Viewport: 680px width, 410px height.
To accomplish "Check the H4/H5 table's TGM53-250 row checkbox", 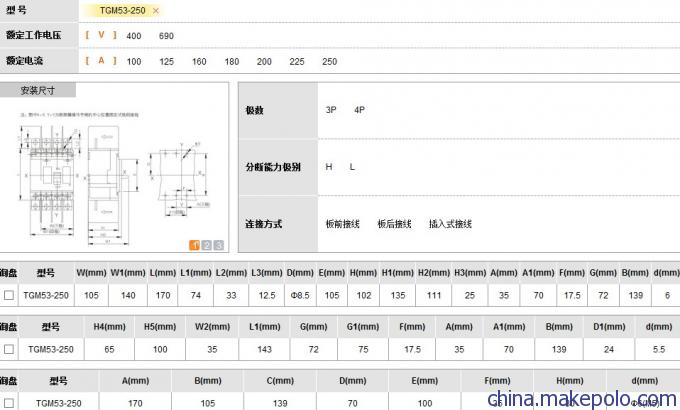I will (x=9, y=349).
